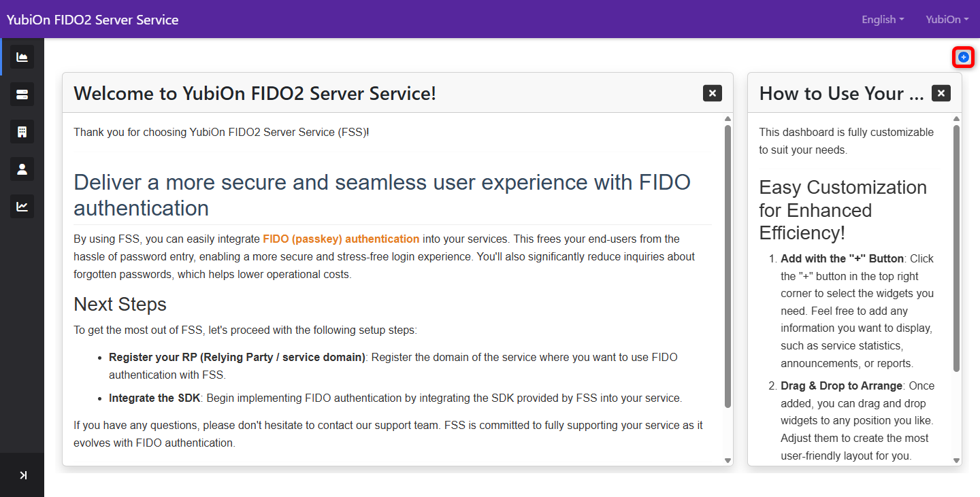Expand the sidebar with the arrow icon
The width and height of the screenshot is (980, 497).
pyautogui.click(x=22, y=475)
